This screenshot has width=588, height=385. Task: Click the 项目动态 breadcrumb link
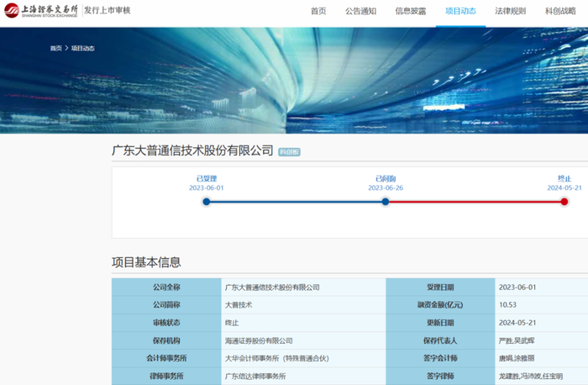[x=82, y=48]
